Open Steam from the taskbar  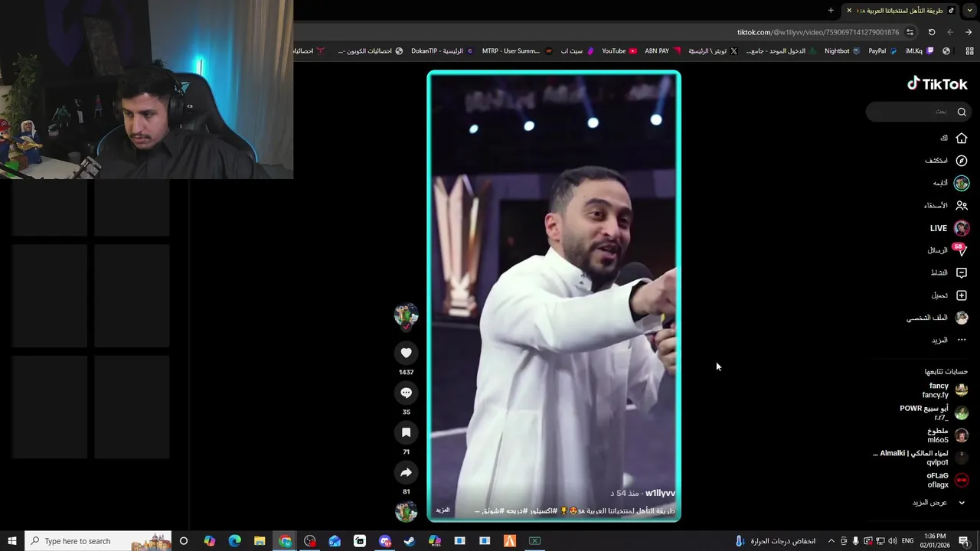point(410,541)
